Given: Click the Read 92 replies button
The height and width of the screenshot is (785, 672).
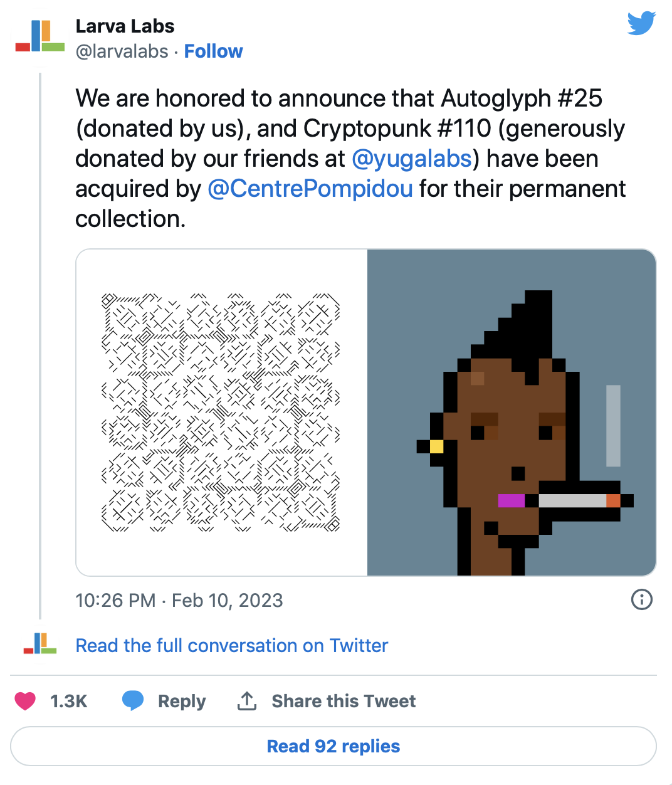Looking at the screenshot, I should click(x=333, y=746).
